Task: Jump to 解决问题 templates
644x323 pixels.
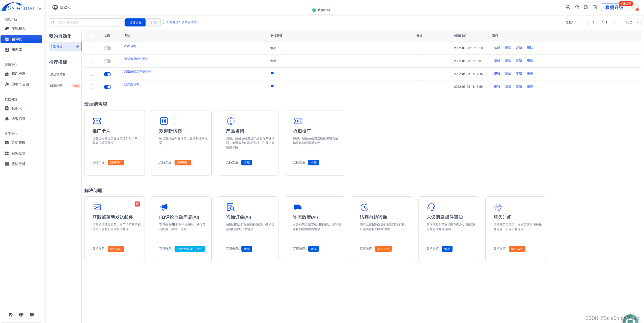Action: click(x=56, y=86)
